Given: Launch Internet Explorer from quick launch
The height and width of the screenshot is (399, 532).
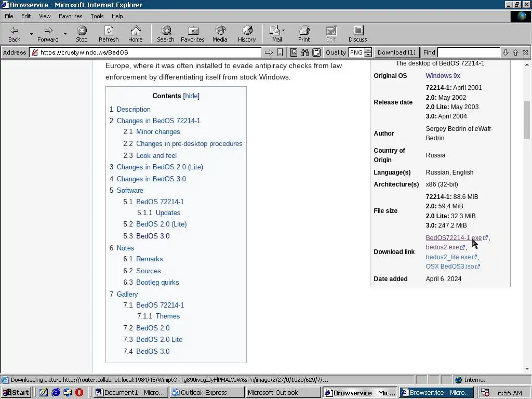Looking at the screenshot, I should (56, 393).
